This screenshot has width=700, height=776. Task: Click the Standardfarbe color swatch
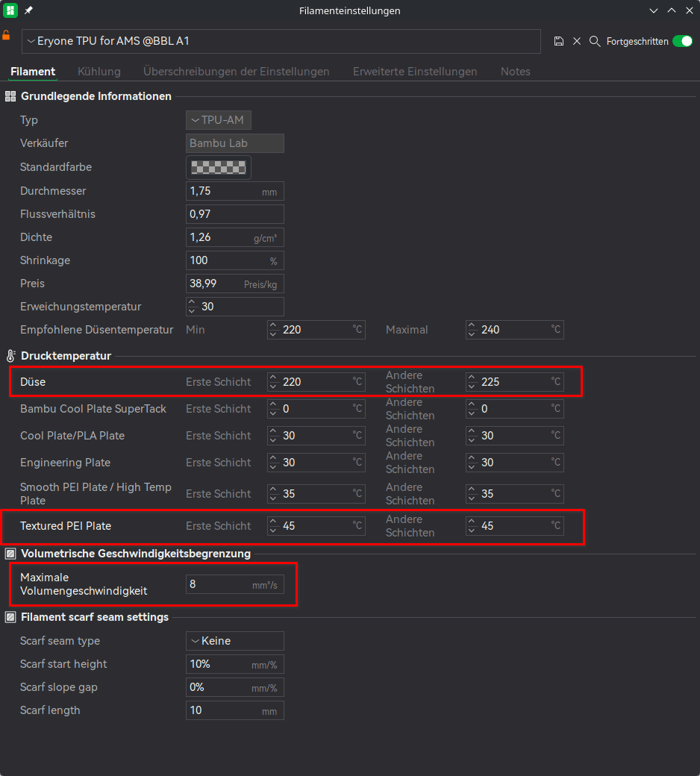[x=219, y=168]
